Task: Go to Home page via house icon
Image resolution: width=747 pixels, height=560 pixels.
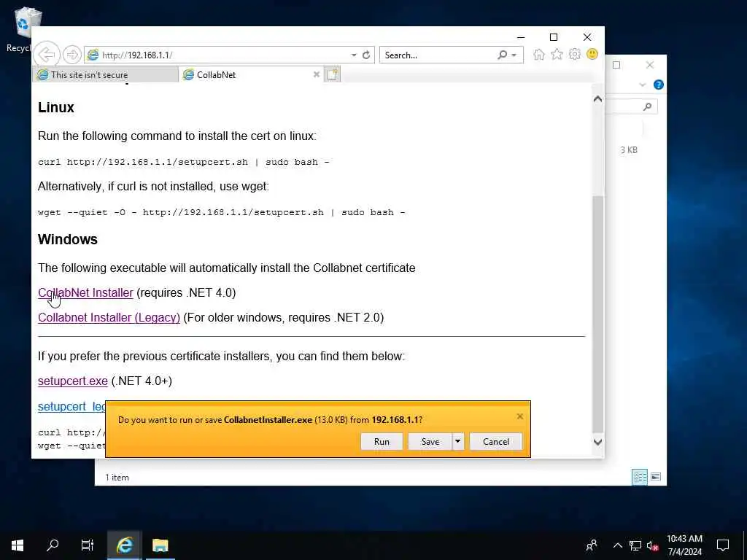Action: [539, 55]
